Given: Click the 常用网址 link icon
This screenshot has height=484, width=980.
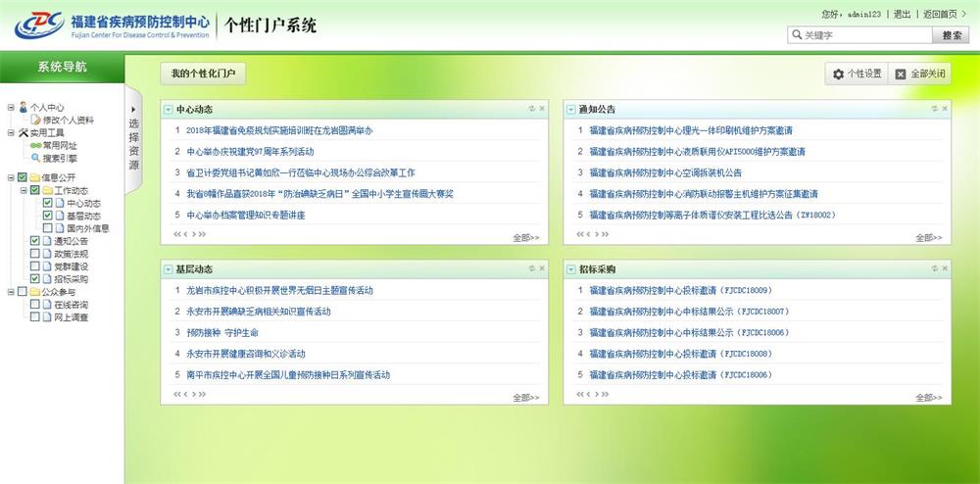Looking at the screenshot, I should point(34,145).
